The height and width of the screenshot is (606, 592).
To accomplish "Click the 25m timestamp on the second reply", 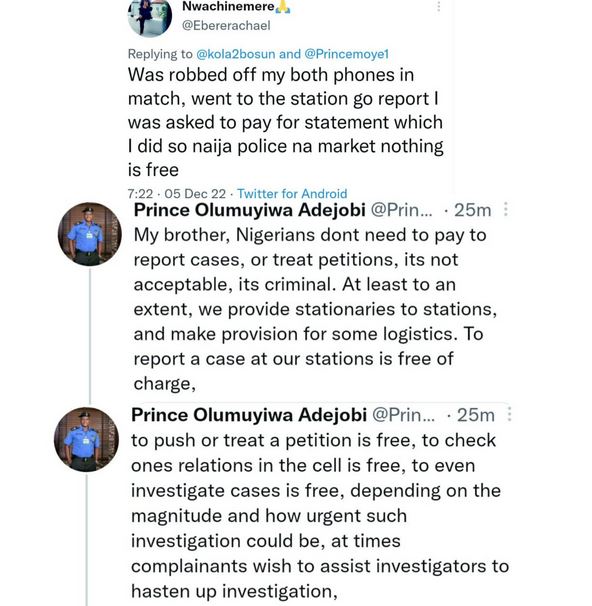I will tap(476, 415).
